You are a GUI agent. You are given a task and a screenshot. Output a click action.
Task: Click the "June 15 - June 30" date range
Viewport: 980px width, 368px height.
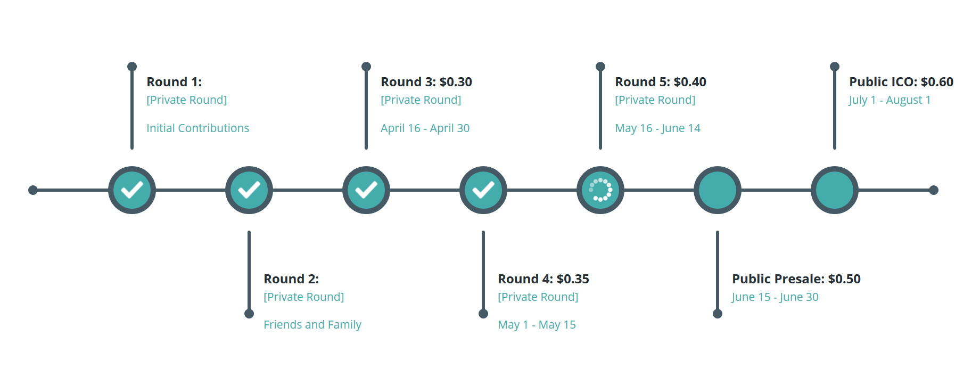(x=775, y=297)
